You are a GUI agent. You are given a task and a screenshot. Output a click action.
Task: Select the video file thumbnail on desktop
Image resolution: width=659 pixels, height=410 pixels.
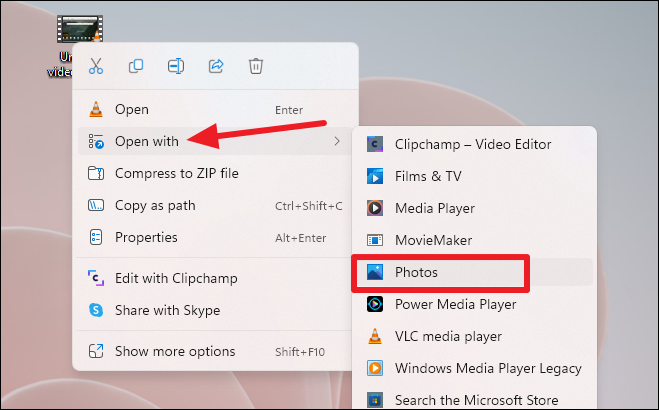coord(80,29)
